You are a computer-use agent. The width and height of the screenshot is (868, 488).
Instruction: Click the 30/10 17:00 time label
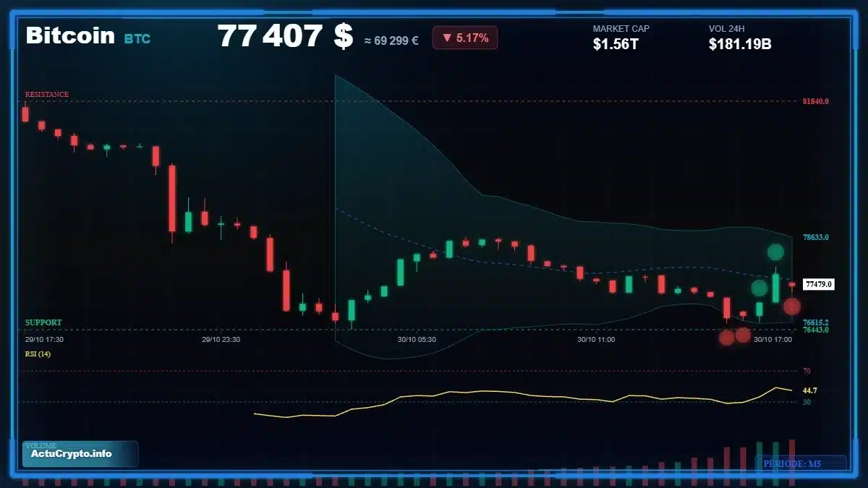point(773,339)
